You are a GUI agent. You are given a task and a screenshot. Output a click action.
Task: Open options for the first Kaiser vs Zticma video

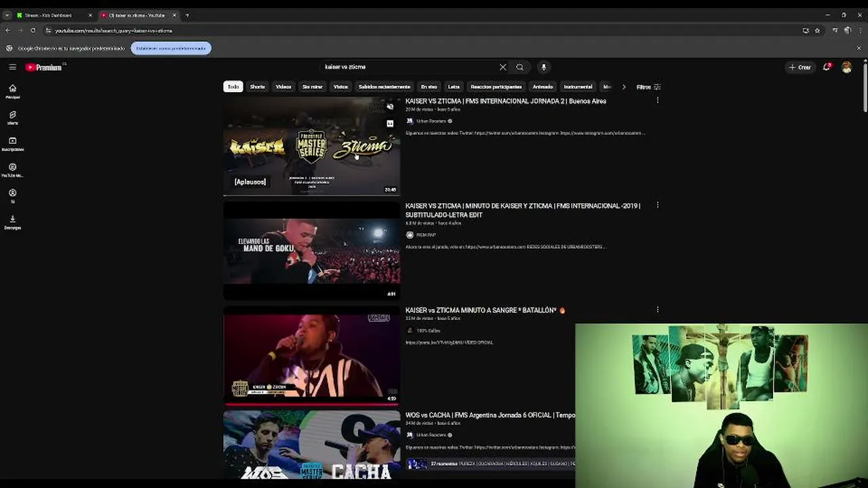click(x=657, y=100)
